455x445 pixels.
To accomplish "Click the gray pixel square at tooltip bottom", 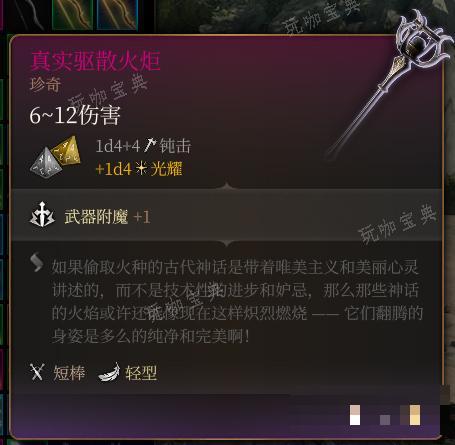I will point(385,420).
